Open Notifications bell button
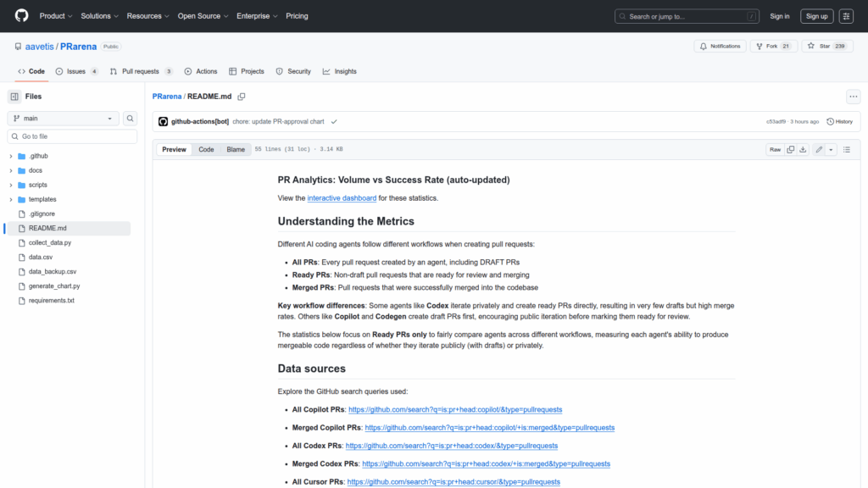The height and width of the screenshot is (488, 868). click(x=720, y=47)
